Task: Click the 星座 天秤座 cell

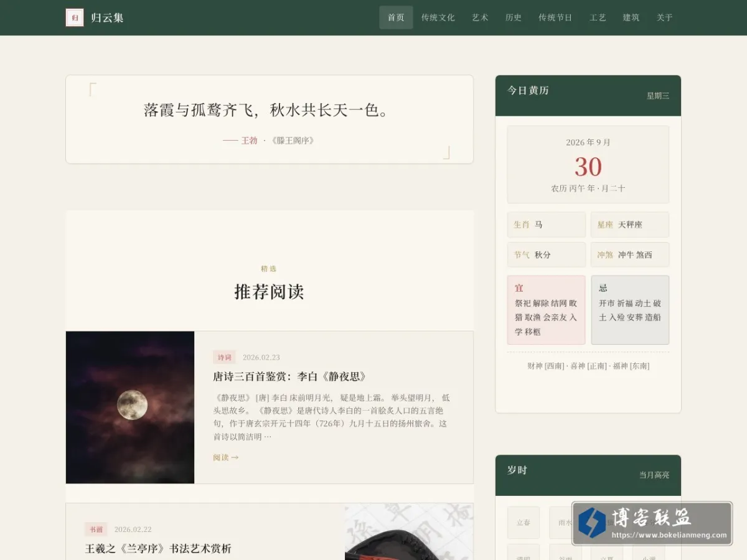Action: pos(630,225)
